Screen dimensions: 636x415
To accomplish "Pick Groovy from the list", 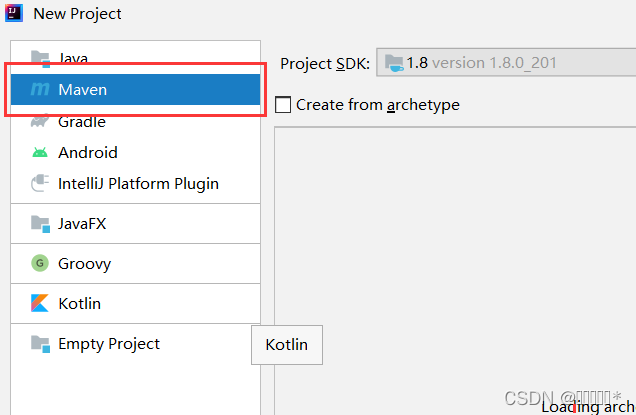I will (x=135, y=263).
